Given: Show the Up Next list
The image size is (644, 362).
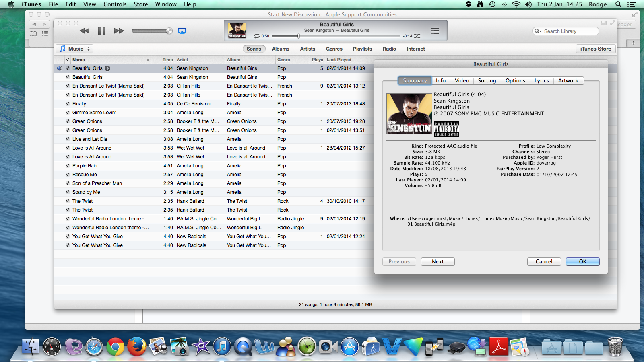Looking at the screenshot, I should pos(435,31).
